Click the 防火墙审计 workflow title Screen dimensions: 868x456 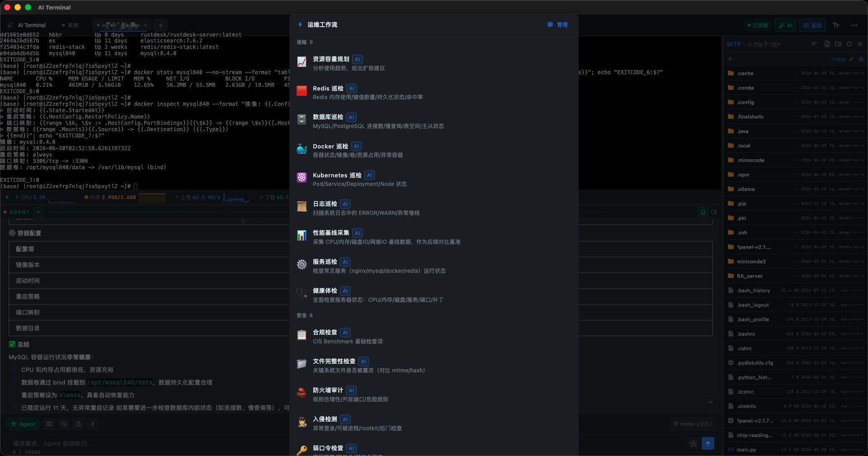pyautogui.click(x=328, y=390)
